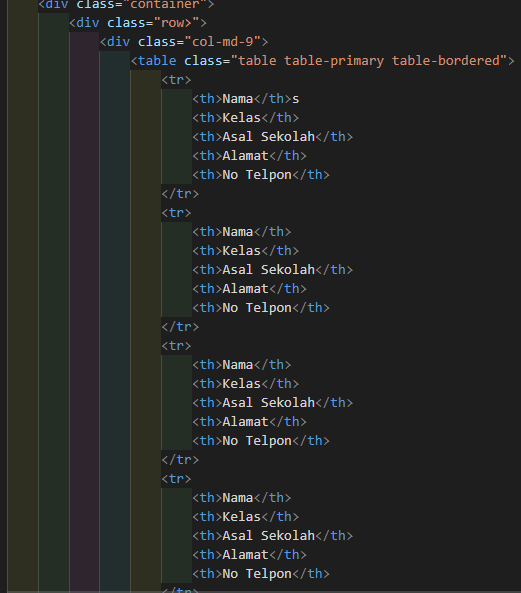Click "Alamat" text in the second row
Viewport: 521px width, 593px height.
click(x=245, y=289)
